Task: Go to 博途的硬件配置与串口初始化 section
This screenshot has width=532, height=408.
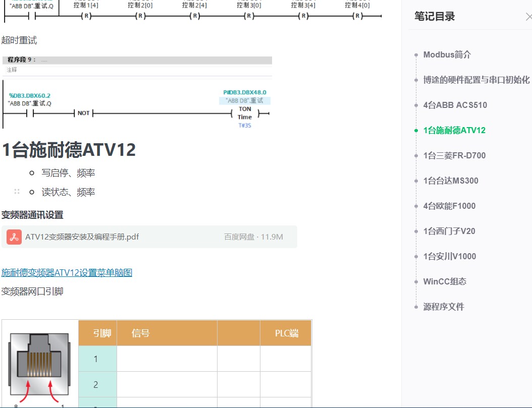Action: pos(476,80)
